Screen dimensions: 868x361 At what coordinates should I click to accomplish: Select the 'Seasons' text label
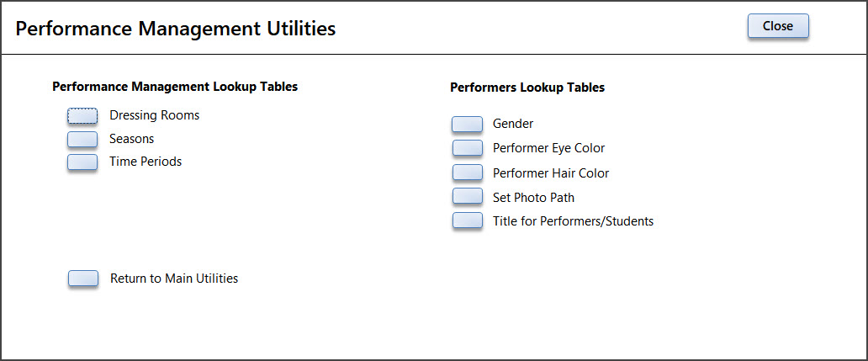(132, 138)
